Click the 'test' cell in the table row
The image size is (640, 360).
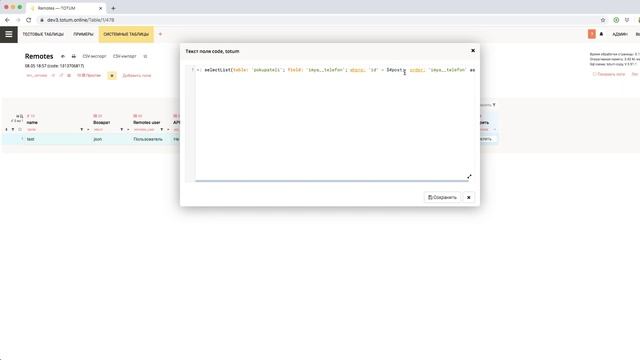30,139
